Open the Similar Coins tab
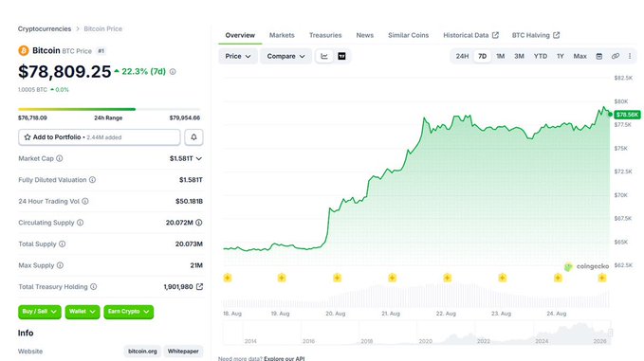Screen dimensions: 644x361 [408, 35]
